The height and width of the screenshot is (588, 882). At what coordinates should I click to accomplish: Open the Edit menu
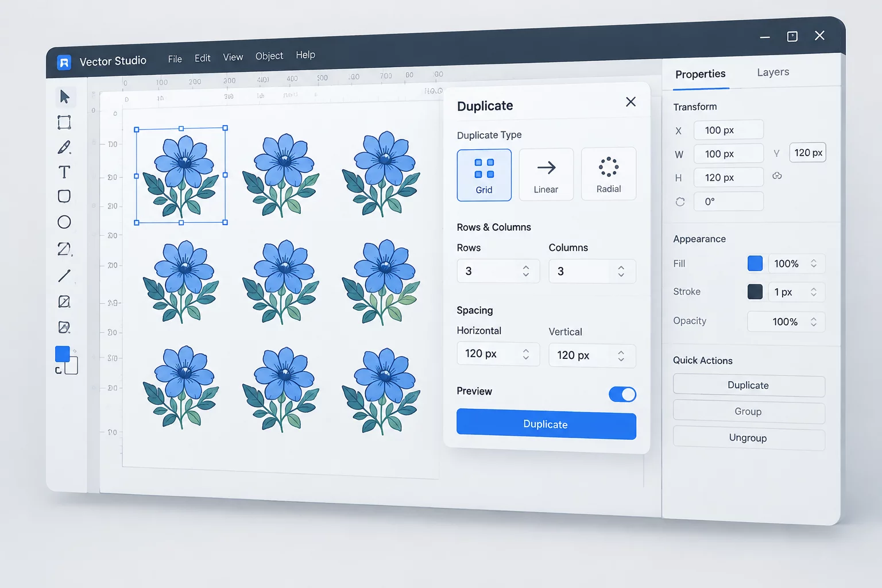click(203, 58)
